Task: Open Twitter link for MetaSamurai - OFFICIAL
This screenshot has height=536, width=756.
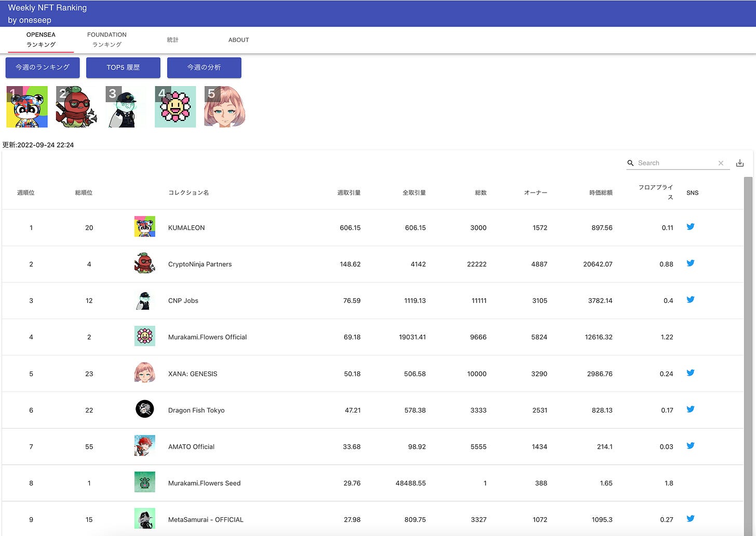Action: tap(691, 518)
